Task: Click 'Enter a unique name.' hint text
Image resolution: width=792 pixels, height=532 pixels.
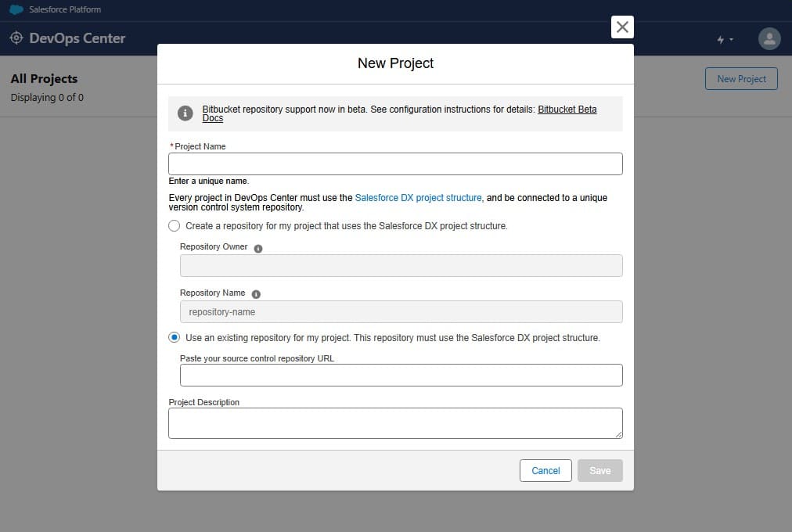Action: coord(209,182)
